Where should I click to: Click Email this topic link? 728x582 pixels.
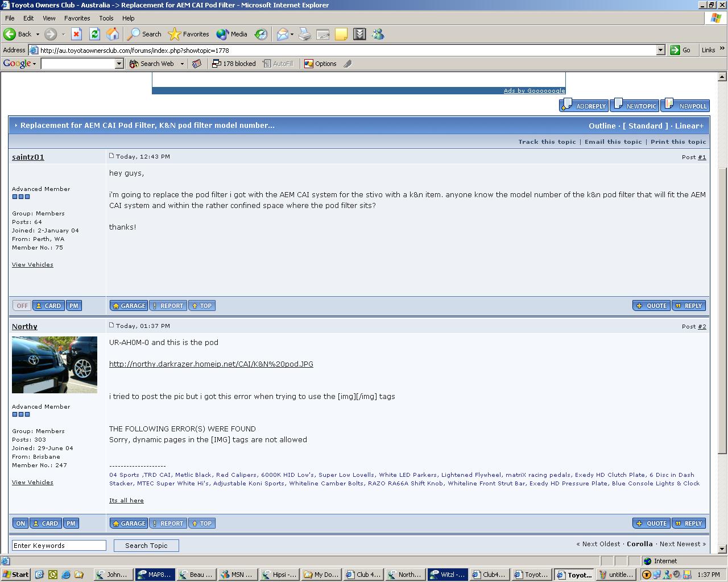613,142
